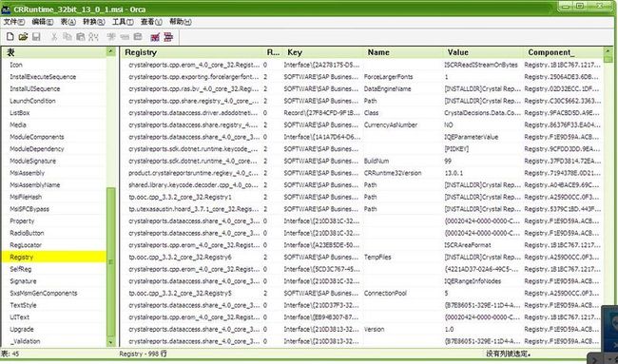Click the 表 header of the table list
The height and width of the screenshot is (364, 618).
[53, 52]
